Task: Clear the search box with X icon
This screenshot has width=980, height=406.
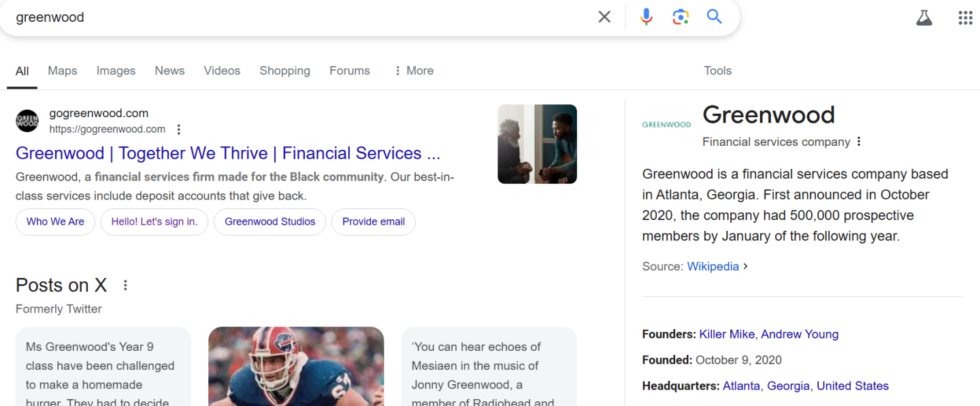Action: point(604,17)
